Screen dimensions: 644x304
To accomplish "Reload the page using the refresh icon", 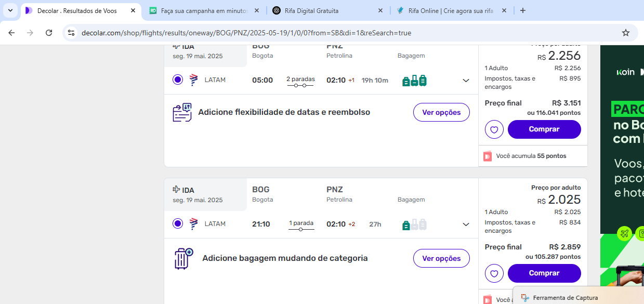I will click(49, 33).
